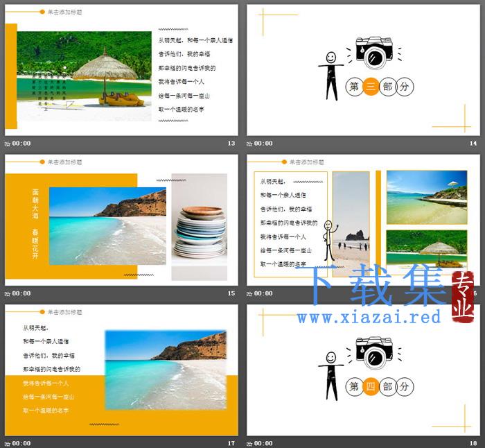Click 从明天起 line on slide 17
The height and width of the screenshot is (448, 485).
(35, 328)
